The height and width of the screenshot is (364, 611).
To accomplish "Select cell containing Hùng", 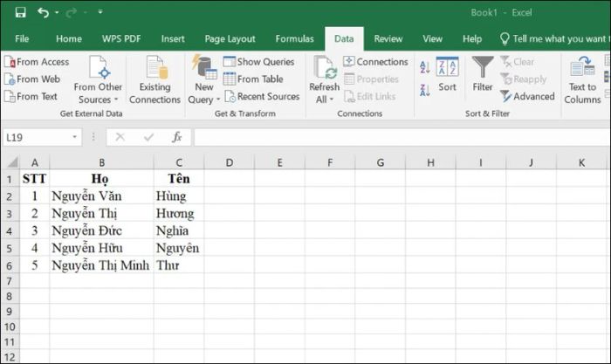I will 179,196.
